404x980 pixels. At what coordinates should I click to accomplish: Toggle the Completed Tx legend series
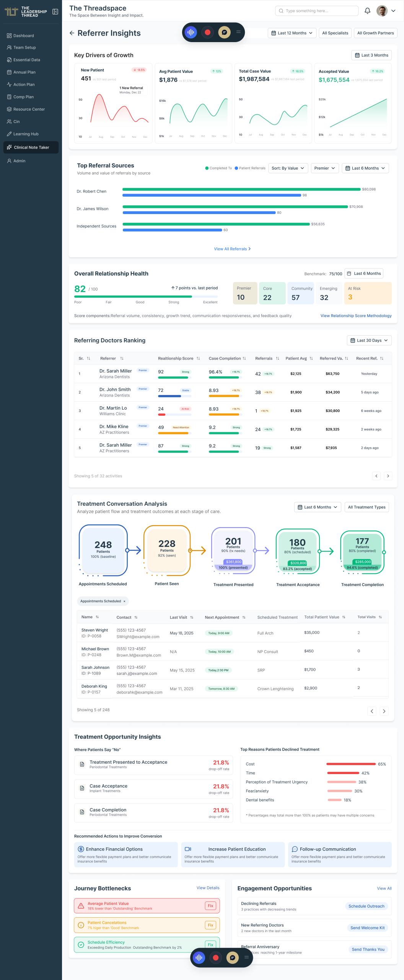pos(218,168)
